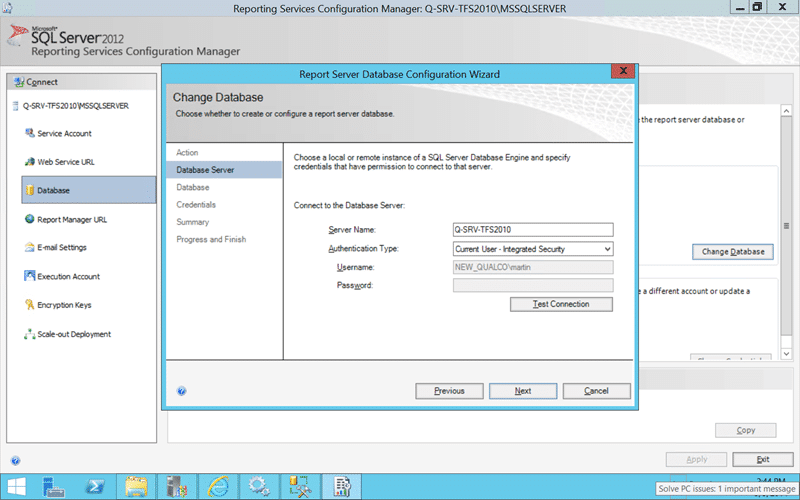Open File Explorer from the taskbar
Image resolution: width=800 pixels, height=500 pixels.
pyautogui.click(x=136, y=486)
